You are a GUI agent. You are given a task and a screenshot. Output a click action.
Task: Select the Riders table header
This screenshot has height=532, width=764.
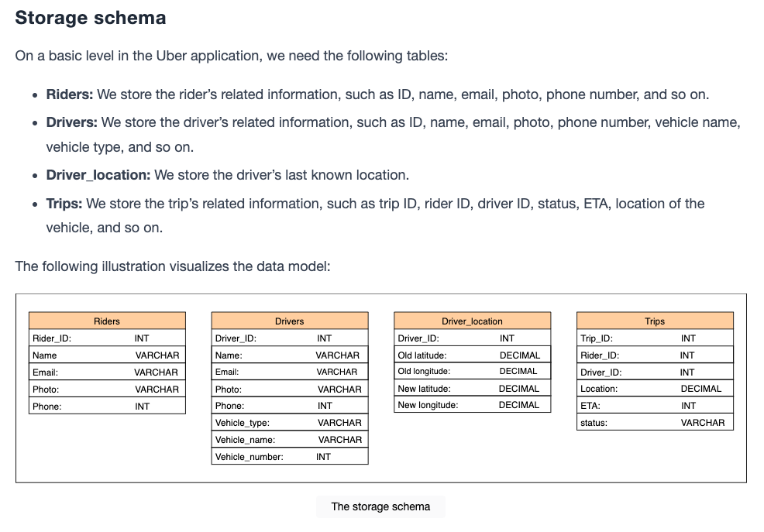pos(107,321)
